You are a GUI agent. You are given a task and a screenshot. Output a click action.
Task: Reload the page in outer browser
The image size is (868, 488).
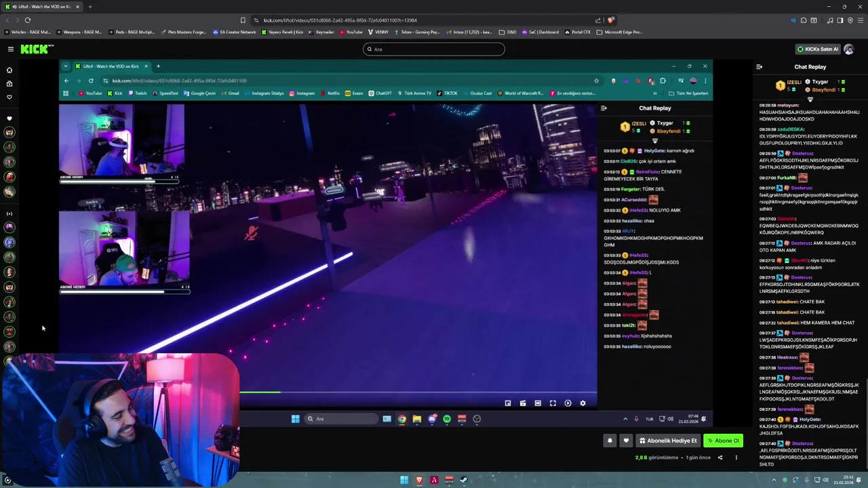pos(28,20)
